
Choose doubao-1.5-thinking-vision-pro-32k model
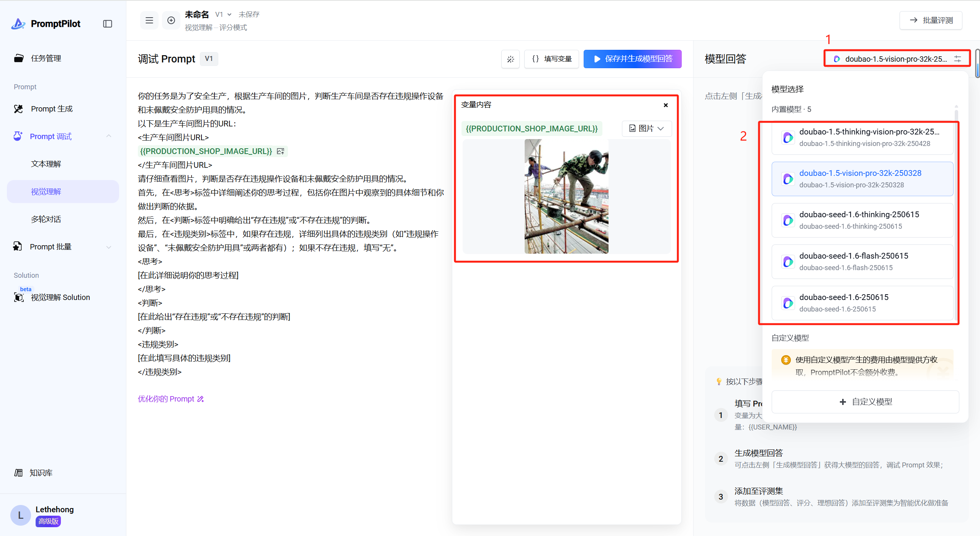click(862, 137)
